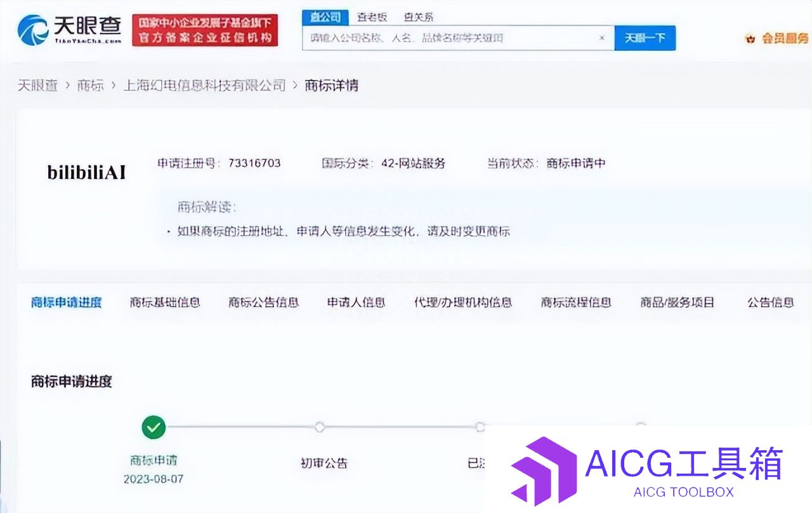Click 商标详情 breadcrumb text
This screenshot has height=513, width=812.
click(x=332, y=85)
